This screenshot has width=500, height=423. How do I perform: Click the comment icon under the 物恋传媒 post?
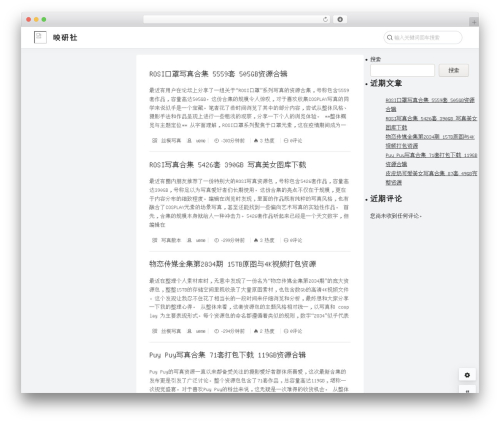coord(286,331)
